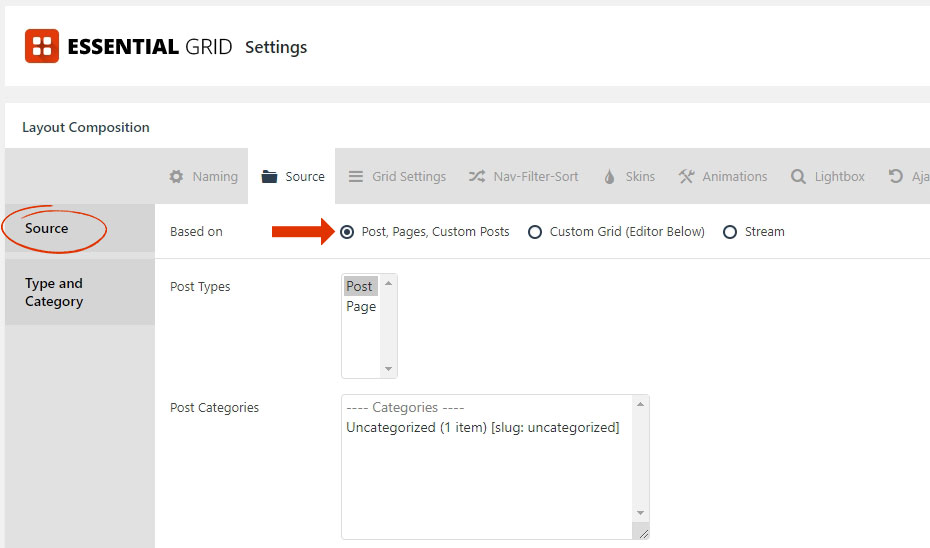Image resolution: width=930 pixels, height=548 pixels.
Task: Click the Post Categories resize handle
Action: (x=644, y=534)
